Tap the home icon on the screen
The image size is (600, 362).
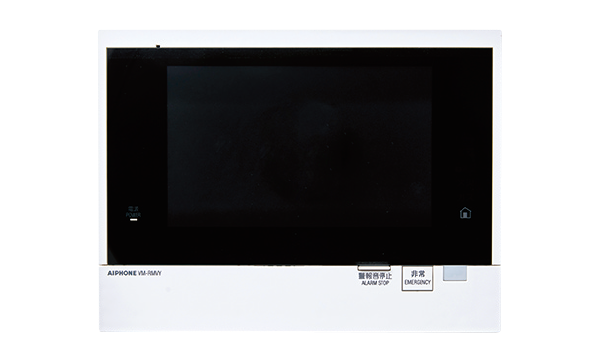click(x=465, y=213)
